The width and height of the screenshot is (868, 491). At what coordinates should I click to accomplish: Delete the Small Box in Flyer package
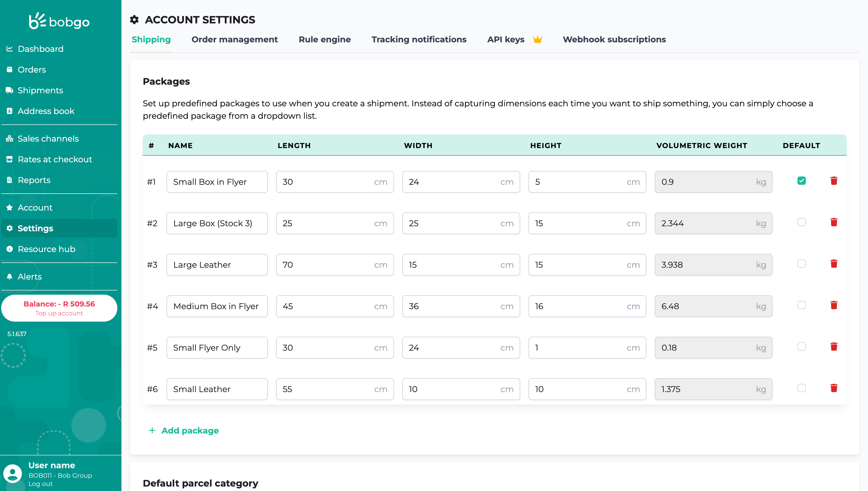click(x=834, y=181)
